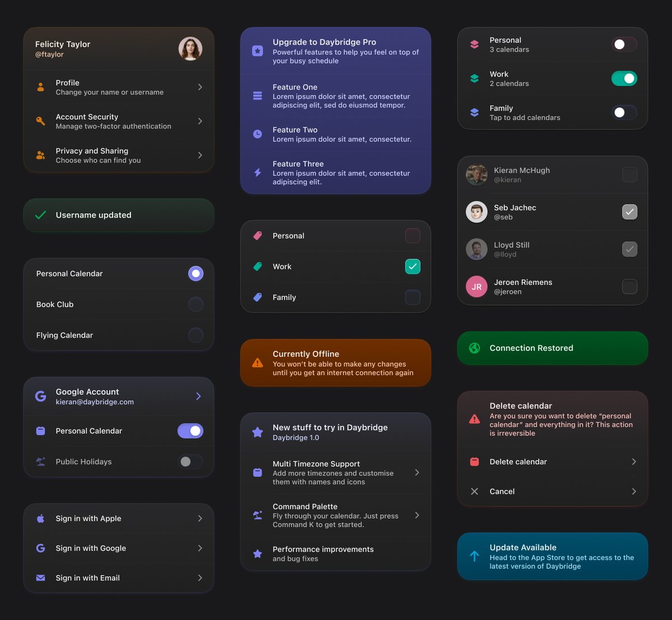Enable the Personal 3 calendars switch
This screenshot has width=672, height=620.
624,45
